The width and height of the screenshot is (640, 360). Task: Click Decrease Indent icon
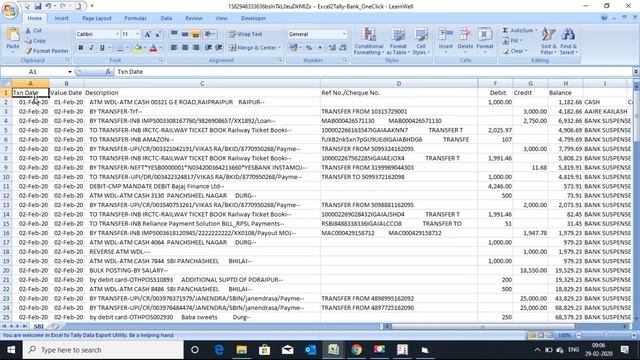click(x=208, y=48)
